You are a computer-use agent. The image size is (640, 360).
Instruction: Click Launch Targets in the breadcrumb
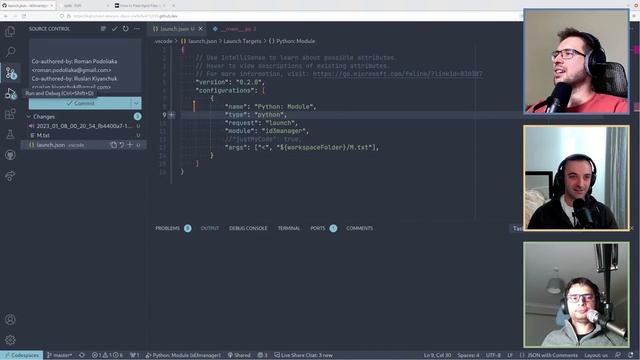[242, 41]
